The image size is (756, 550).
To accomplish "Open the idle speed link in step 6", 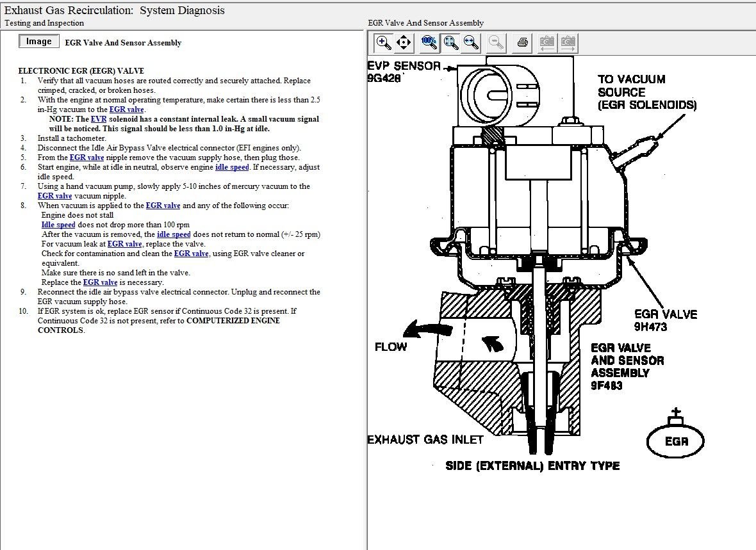I will click(x=232, y=167).
